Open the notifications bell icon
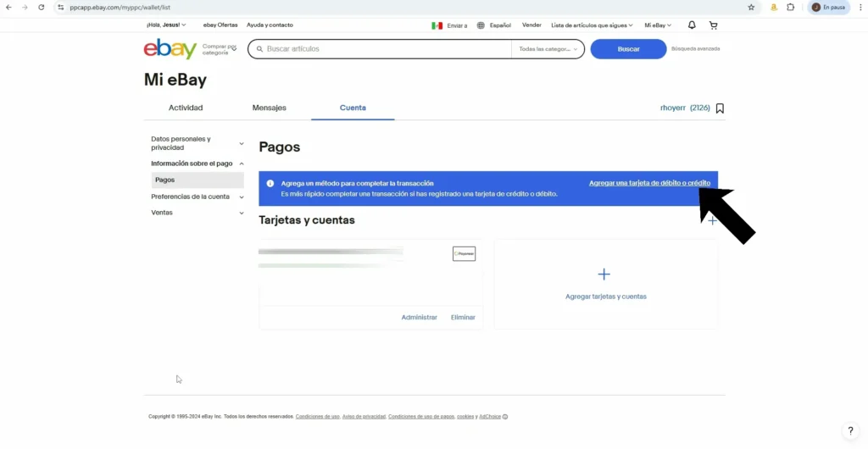 (692, 25)
